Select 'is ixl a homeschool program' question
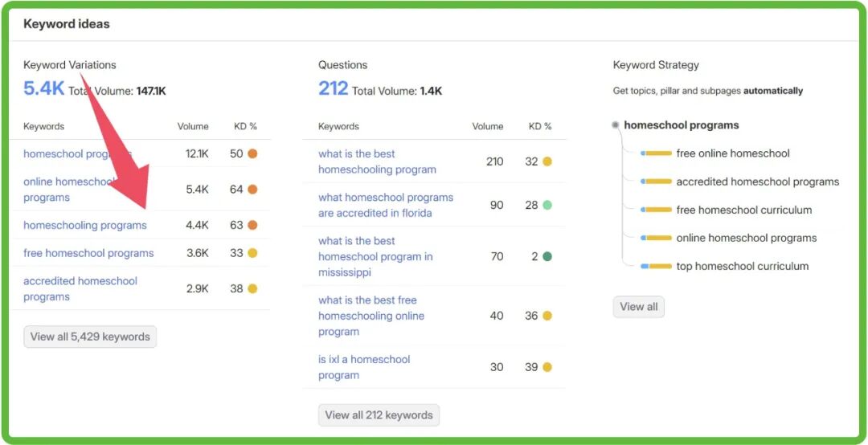 click(364, 367)
